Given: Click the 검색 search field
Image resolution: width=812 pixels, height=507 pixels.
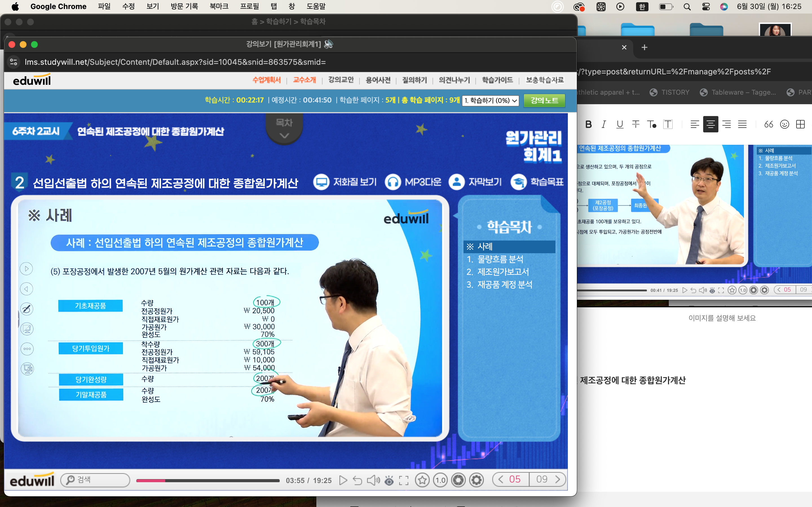Looking at the screenshot, I should coord(96,480).
